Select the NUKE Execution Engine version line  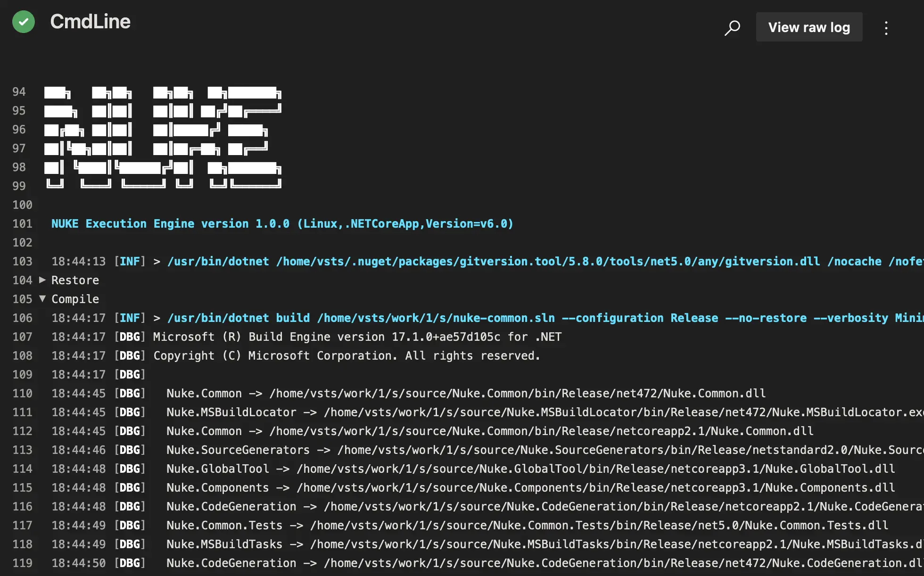pyautogui.click(x=282, y=224)
